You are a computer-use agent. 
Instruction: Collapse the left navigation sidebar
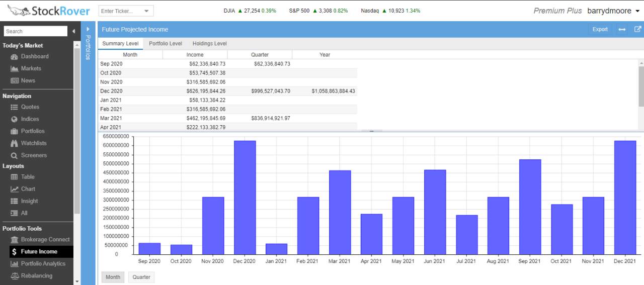tap(73, 31)
